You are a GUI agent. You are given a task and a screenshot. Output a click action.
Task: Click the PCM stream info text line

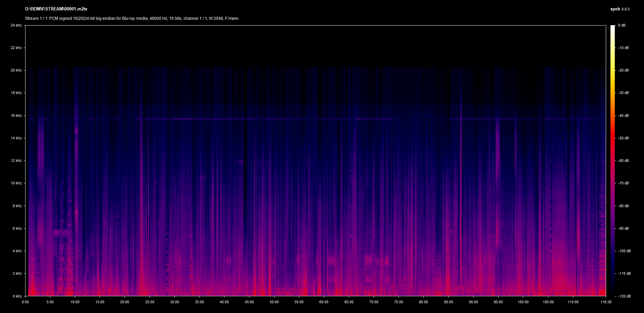click(131, 18)
